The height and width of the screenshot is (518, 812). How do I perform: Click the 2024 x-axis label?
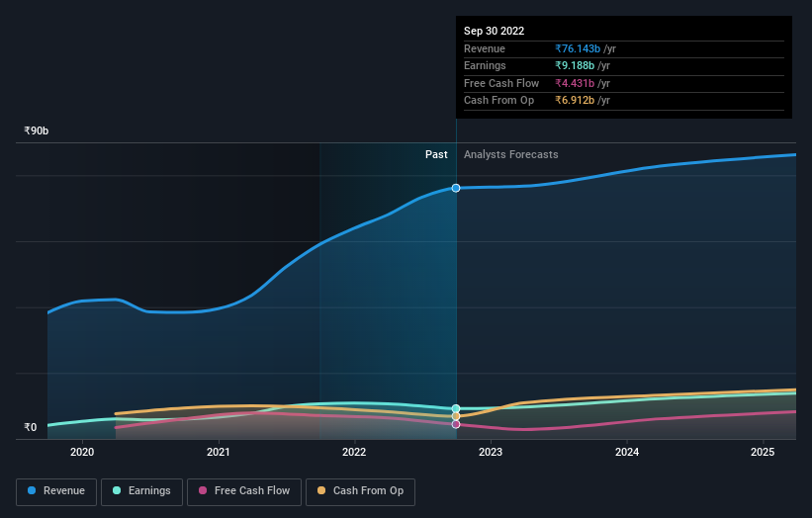coord(627,453)
